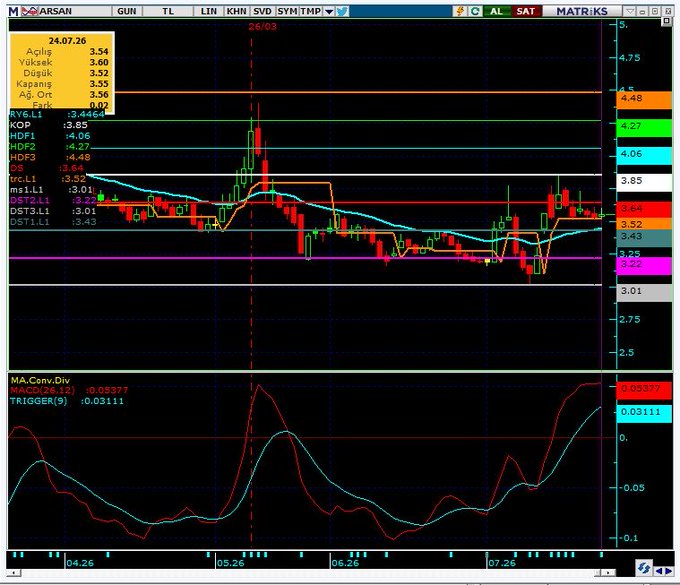Click the Matriks M logo icon
This screenshot has width=680, height=585.
[13, 11]
